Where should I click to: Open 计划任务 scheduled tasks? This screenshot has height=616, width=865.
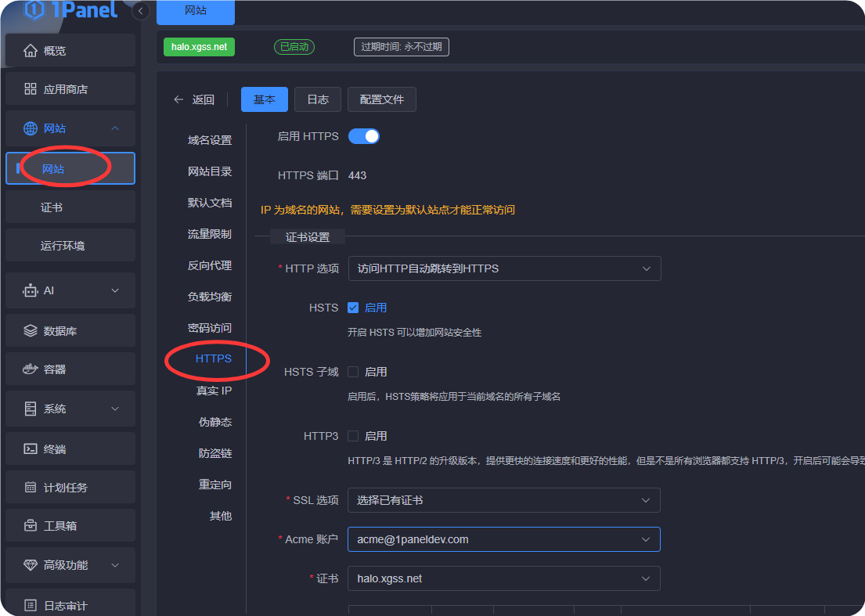coord(70,486)
